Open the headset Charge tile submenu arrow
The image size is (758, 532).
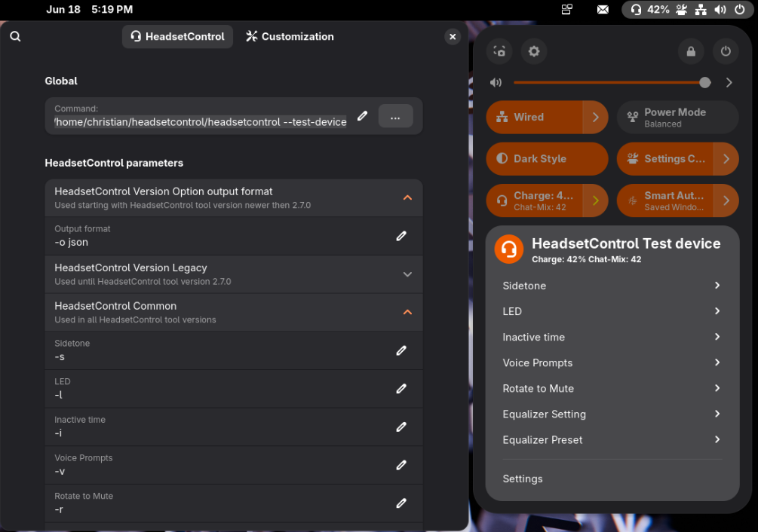(596, 201)
